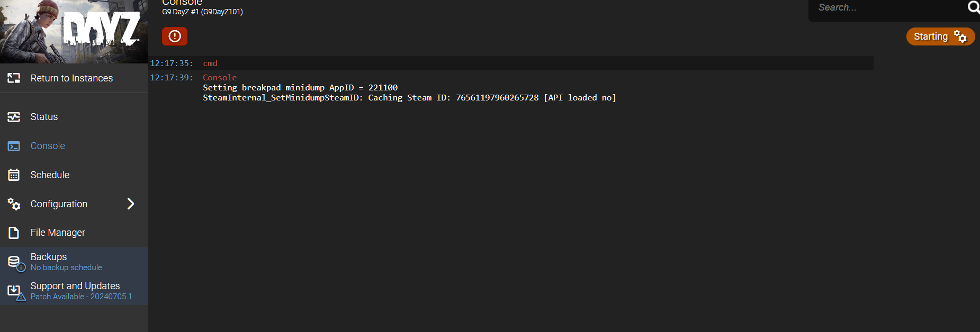This screenshot has width=980, height=332.
Task: Click the Console terminal icon
Action: click(14, 146)
